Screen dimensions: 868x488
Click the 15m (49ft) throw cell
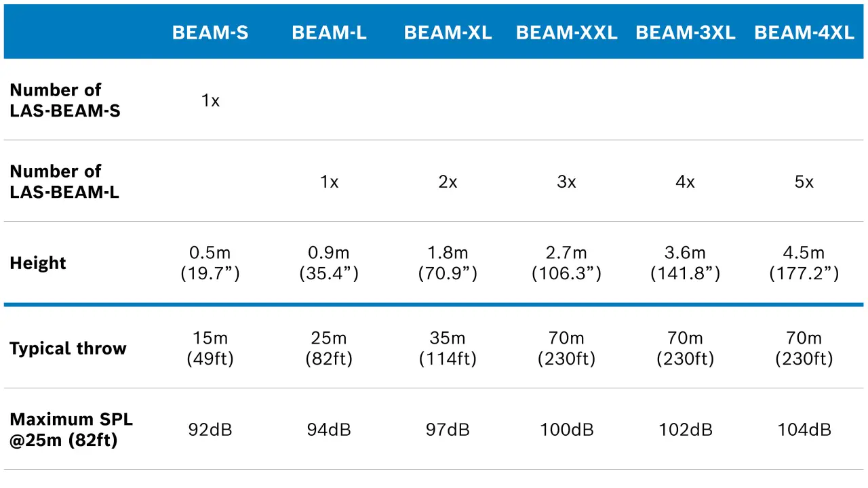pos(210,348)
